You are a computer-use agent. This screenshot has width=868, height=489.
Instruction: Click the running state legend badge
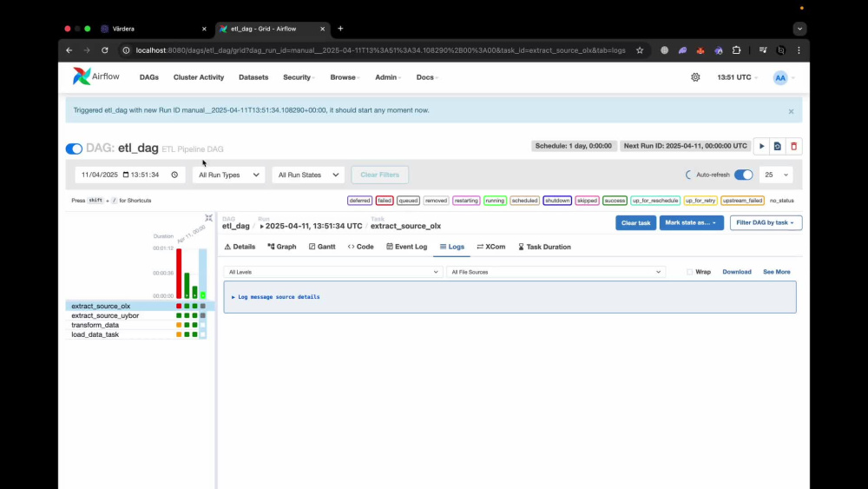(x=495, y=201)
